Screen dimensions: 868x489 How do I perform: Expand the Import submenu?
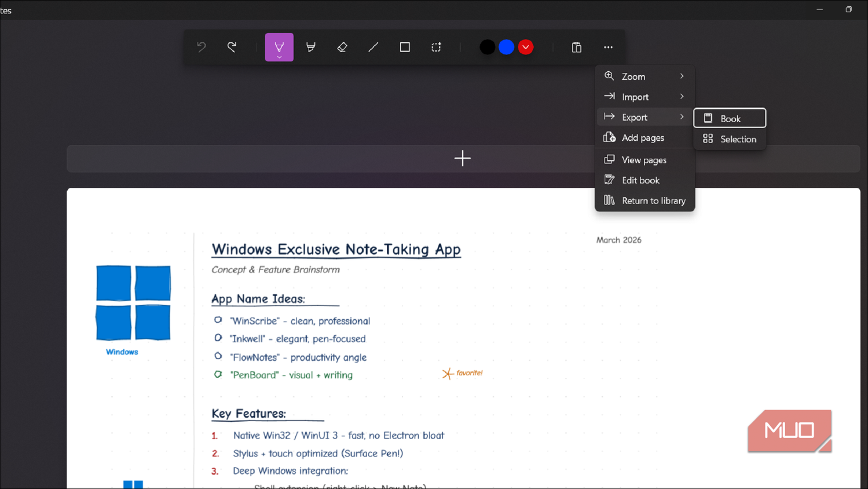click(644, 97)
